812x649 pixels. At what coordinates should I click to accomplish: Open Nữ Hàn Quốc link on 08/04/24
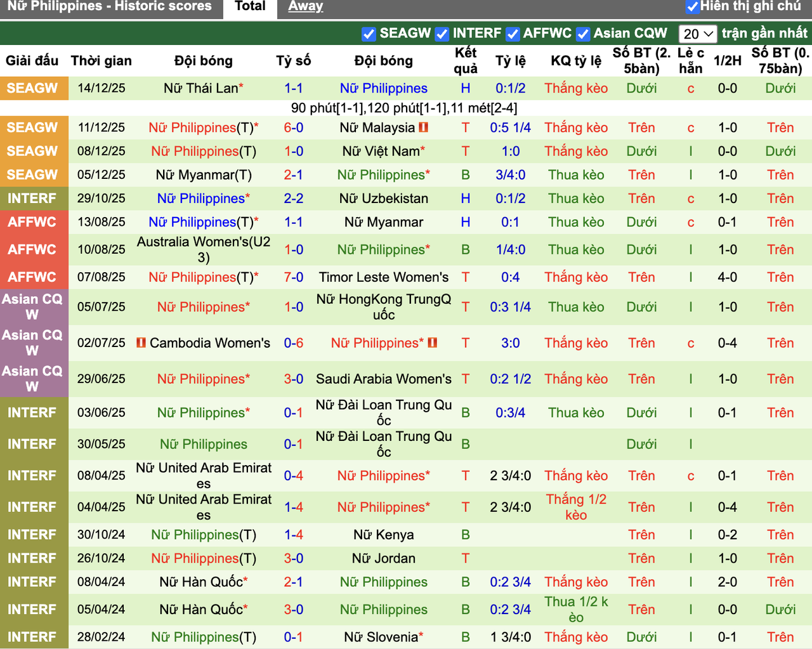click(201, 582)
